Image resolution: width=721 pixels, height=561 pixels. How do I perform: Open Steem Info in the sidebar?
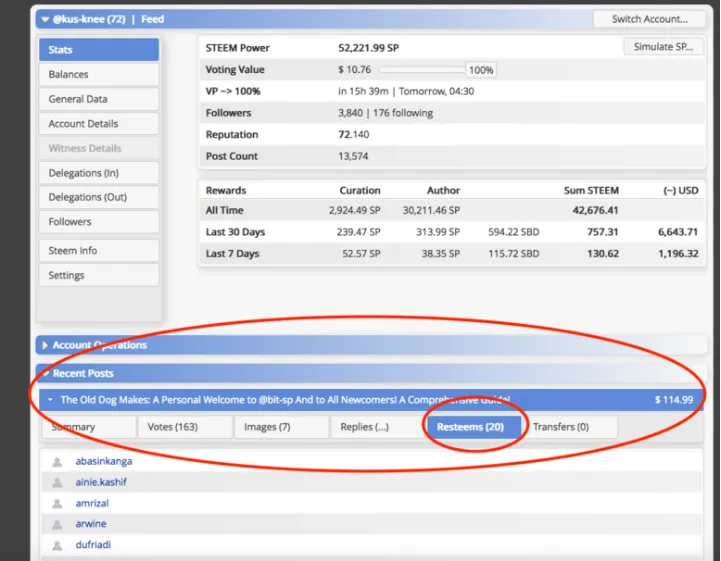[x=99, y=251]
